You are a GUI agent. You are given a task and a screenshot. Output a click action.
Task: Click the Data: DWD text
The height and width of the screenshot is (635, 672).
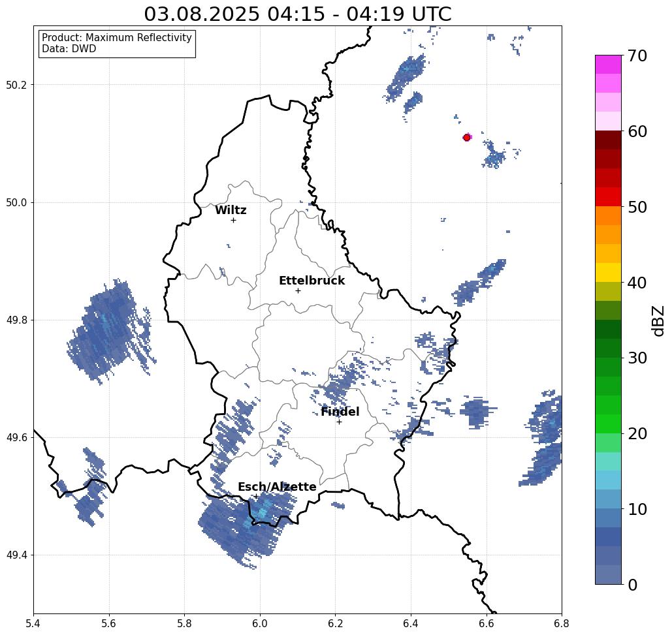pos(69,49)
